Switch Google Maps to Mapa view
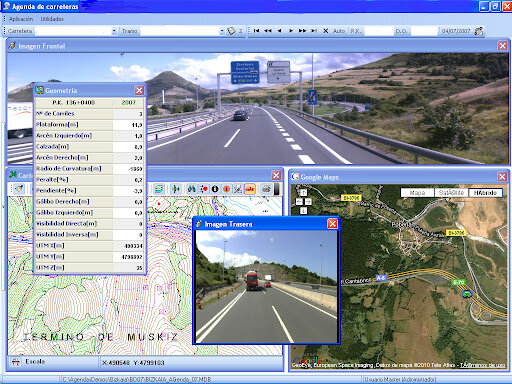Screen dimensions: 512x384 click(x=417, y=193)
